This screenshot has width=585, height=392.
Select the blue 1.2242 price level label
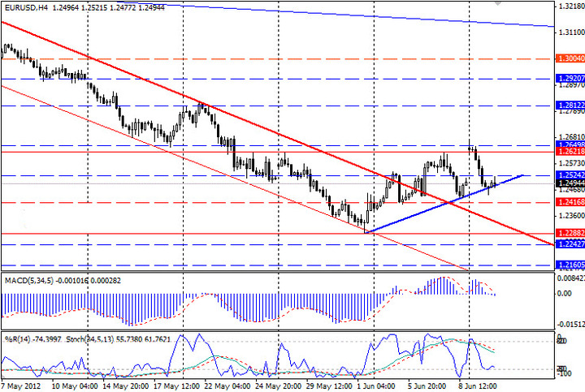click(x=568, y=244)
